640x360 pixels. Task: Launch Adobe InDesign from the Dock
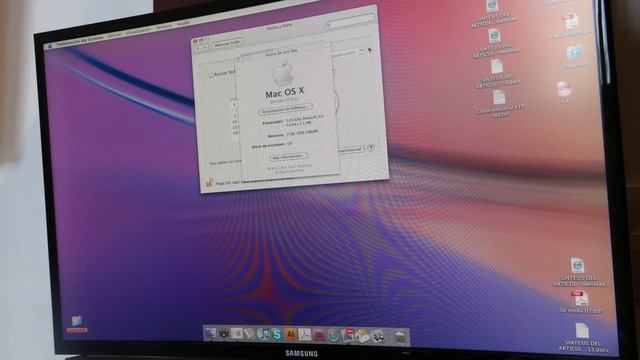click(x=319, y=335)
